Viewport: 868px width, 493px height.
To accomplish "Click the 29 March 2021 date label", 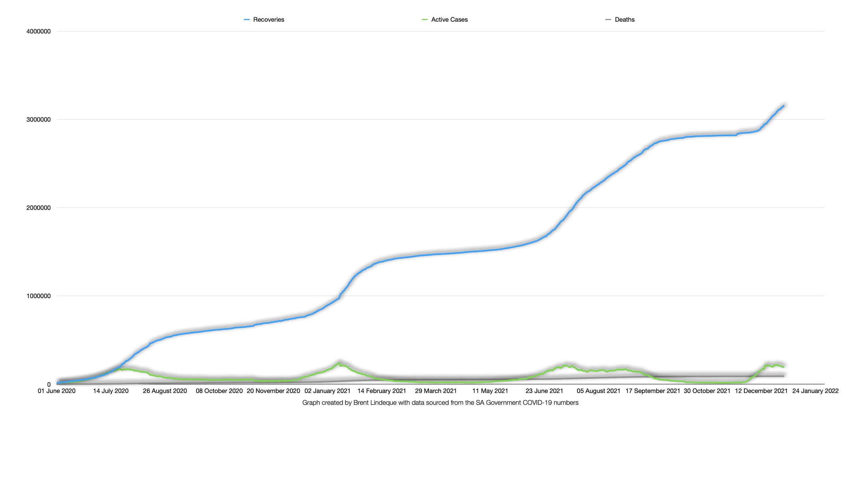I will coord(436,391).
